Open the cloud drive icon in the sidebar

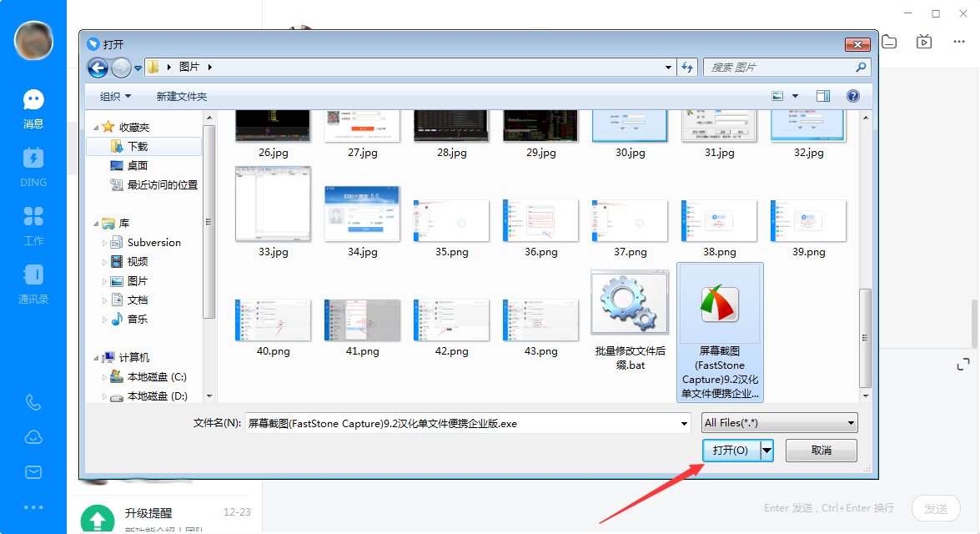point(33,436)
